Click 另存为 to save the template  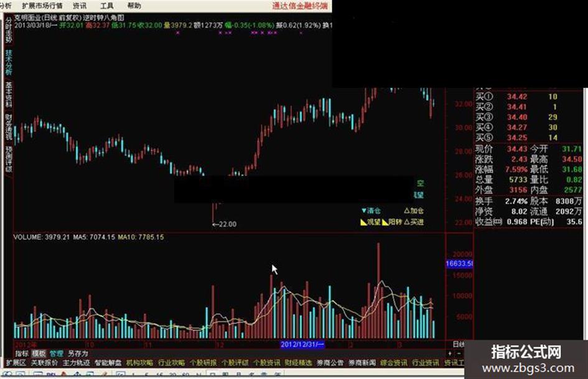click(78, 353)
